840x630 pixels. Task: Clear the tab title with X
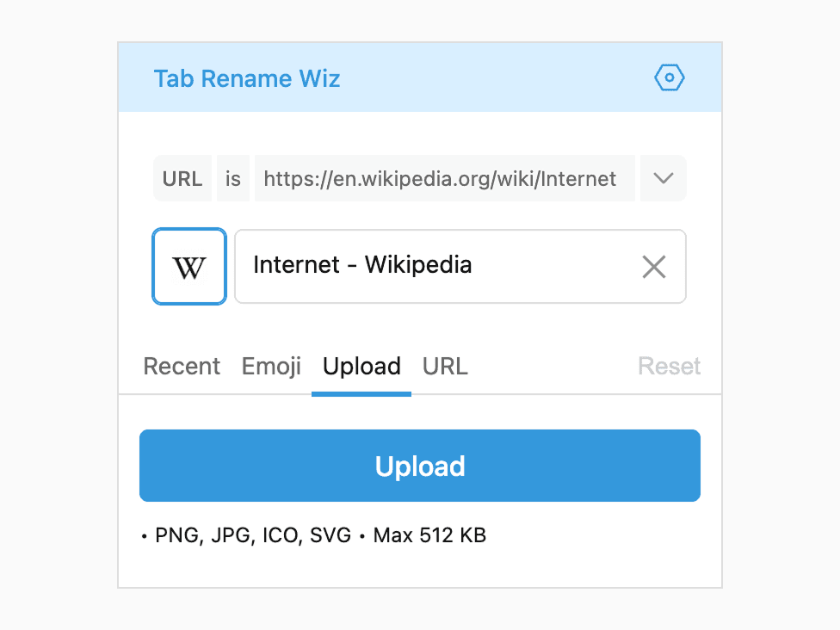[x=654, y=267]
